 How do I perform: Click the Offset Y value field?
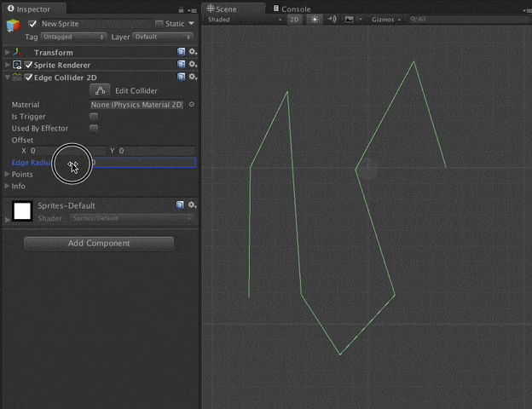(x=157, y=151)
